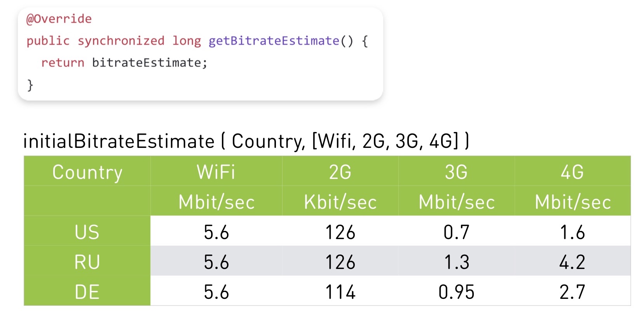This screenshot has width=644, height=314.
Task: Select the RU 3G value 1.3
Action: (x=456, y=262)
